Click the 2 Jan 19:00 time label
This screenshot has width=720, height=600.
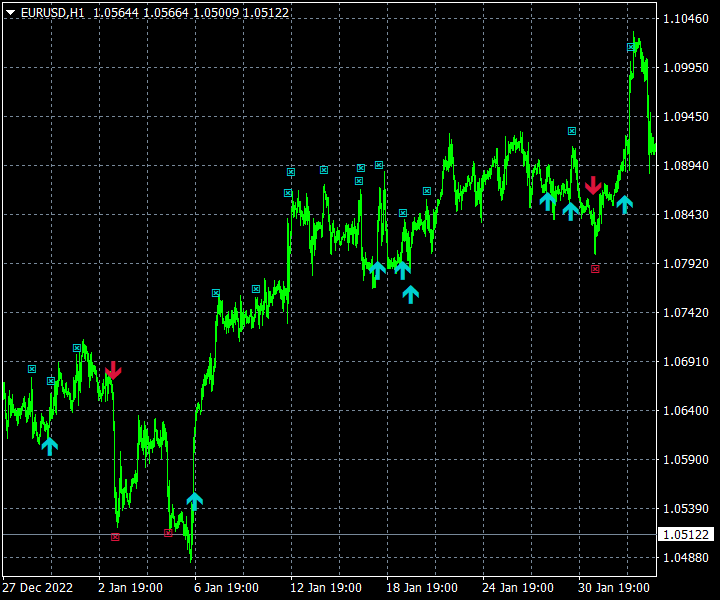point(130,588)
